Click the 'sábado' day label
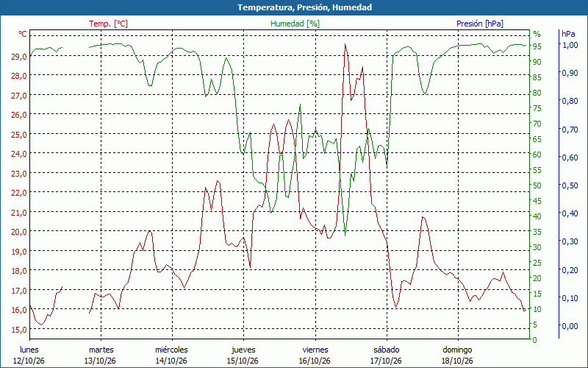 387,350
